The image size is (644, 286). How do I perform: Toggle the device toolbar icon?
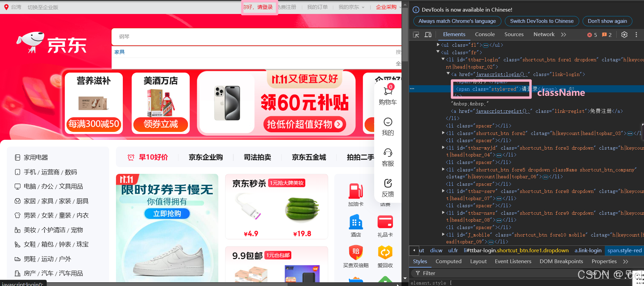point(428,34)
